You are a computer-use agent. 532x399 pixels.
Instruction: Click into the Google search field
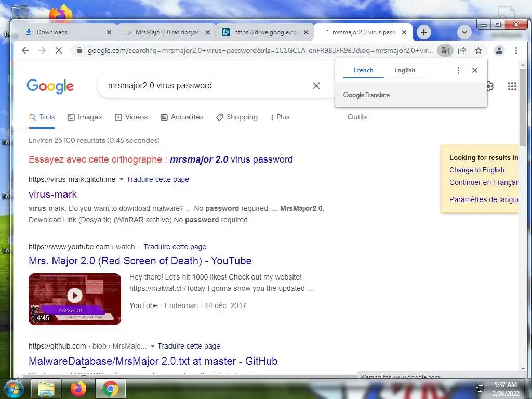(x=207, y=86)
